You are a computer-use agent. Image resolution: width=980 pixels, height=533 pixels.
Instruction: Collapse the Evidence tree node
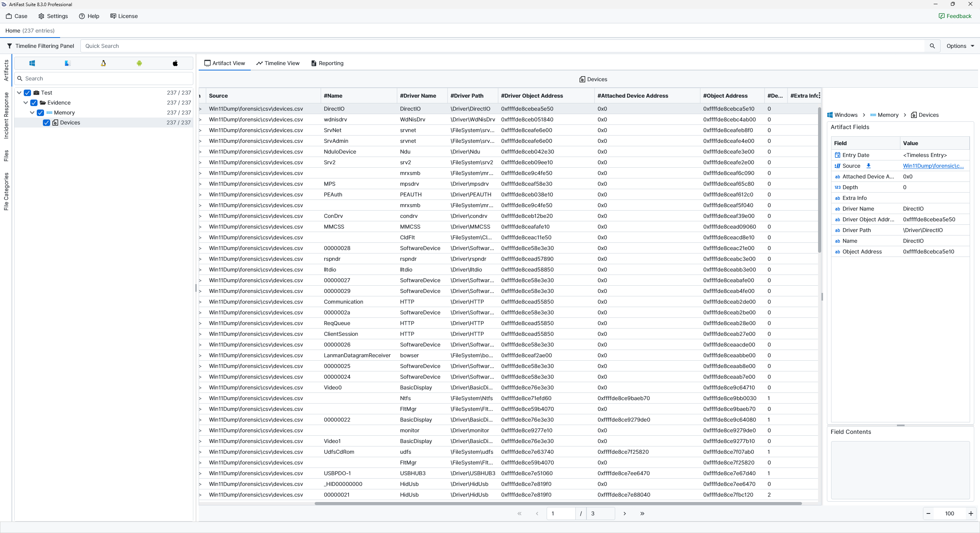26,103
